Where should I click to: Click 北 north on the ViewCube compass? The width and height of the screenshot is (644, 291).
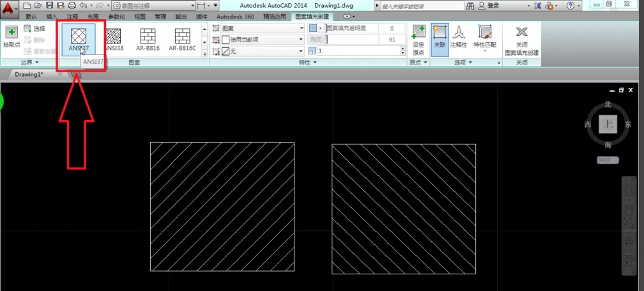click(x=608, y=104)
